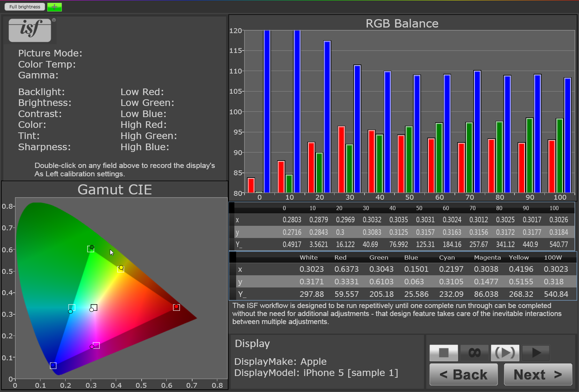Click the ISF logo
Viewport: 579px width, 392px height.
click(x=30, y=30)
